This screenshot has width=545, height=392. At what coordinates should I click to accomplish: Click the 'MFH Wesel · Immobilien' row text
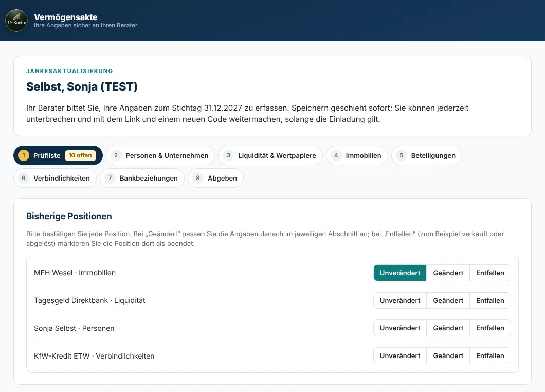(75, 273)
